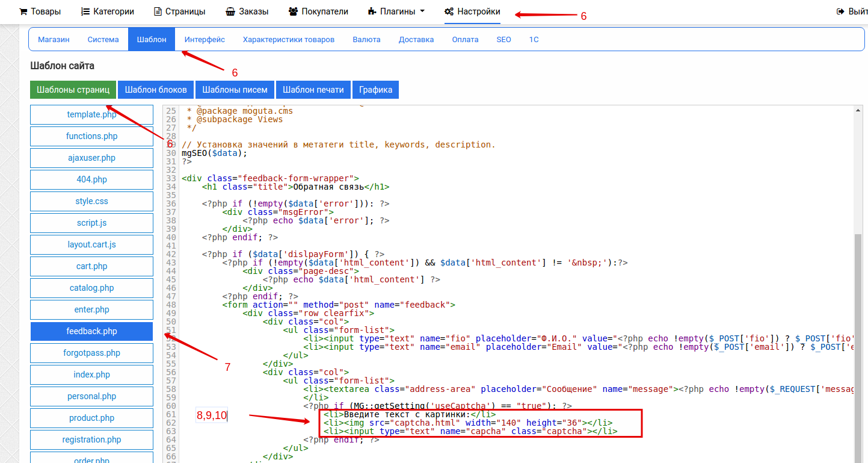
Task: Expand the Плагины dropdown arrow
Action: pyautogui.click(x=422, y=11)
